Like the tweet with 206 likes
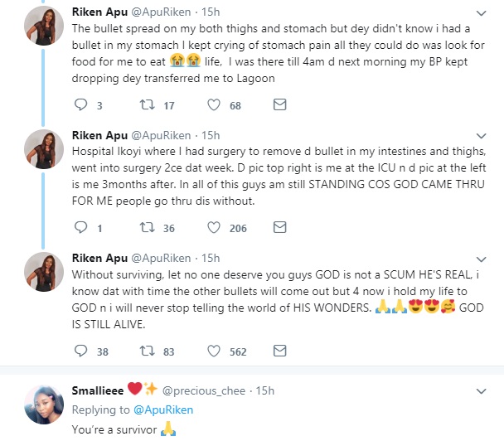The height and width of the screenshot is (441, 504). (213, 228)
